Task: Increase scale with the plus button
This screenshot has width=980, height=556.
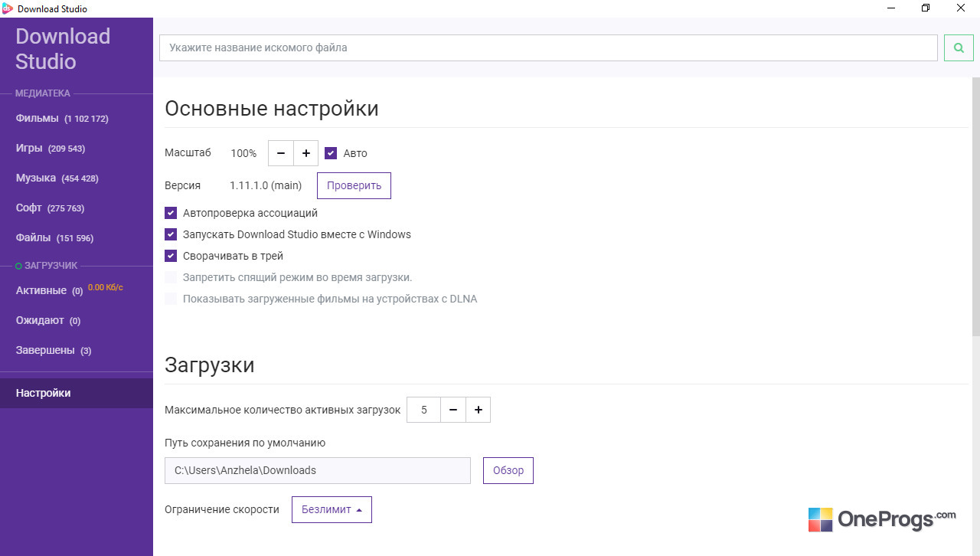Action: [305, 153]
